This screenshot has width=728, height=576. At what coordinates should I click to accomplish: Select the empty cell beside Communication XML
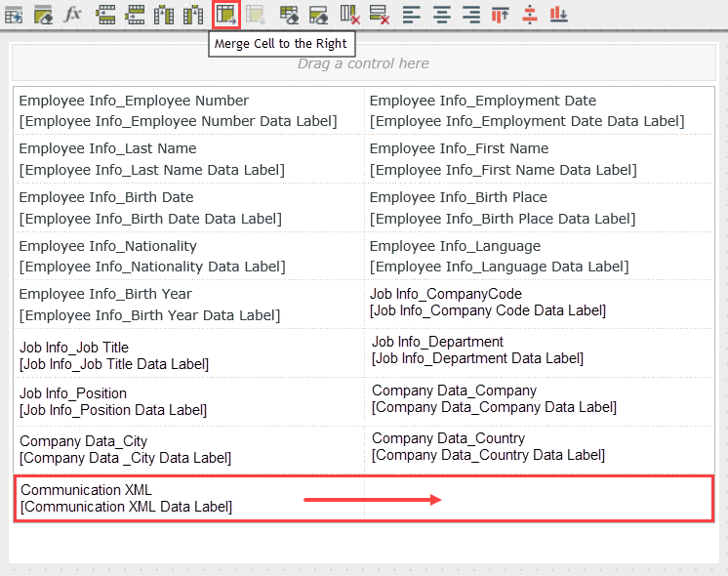(x=539, y=498)
